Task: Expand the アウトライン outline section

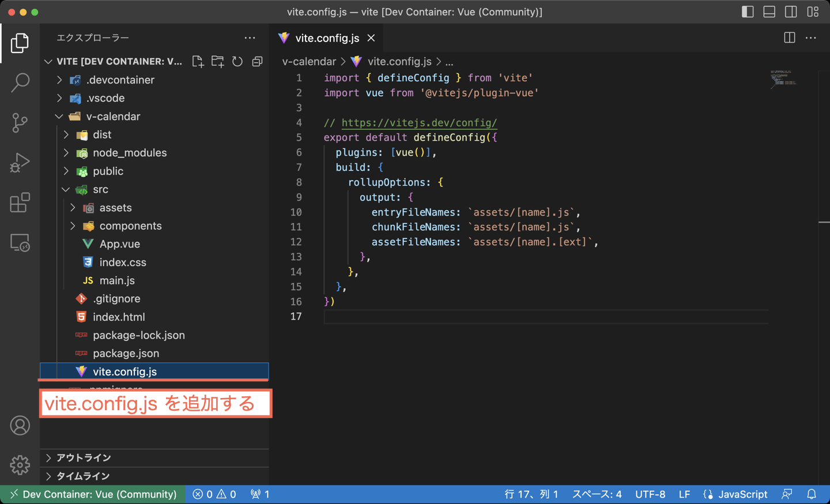Action: [x=154, y=458]
